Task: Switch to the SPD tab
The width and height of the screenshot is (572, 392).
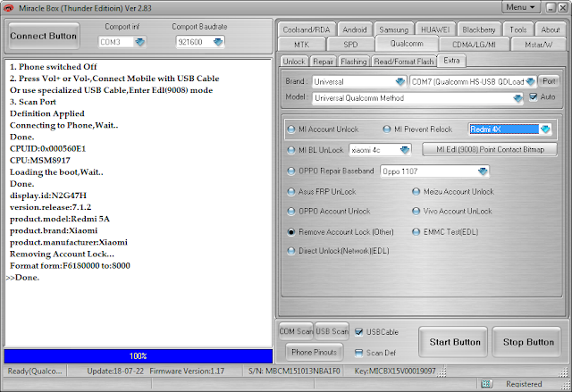Action: click(350, 45)
